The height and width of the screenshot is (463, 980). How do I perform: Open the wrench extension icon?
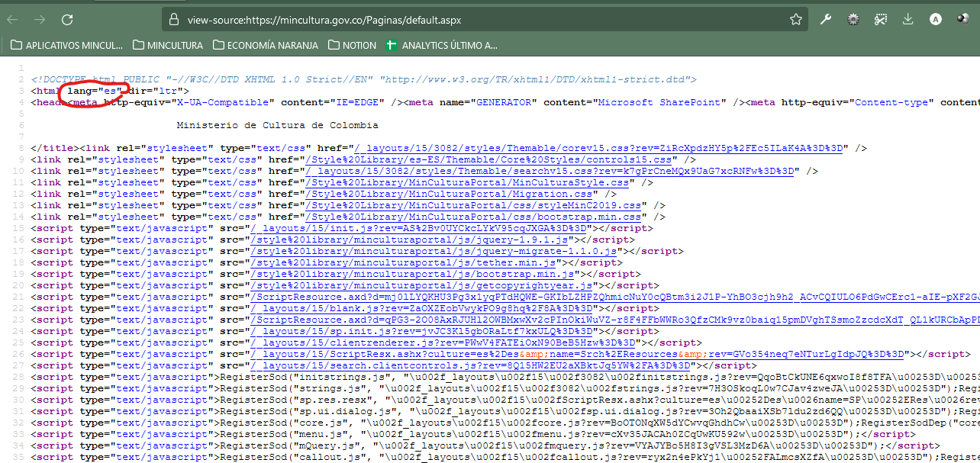tap(826, 19)
